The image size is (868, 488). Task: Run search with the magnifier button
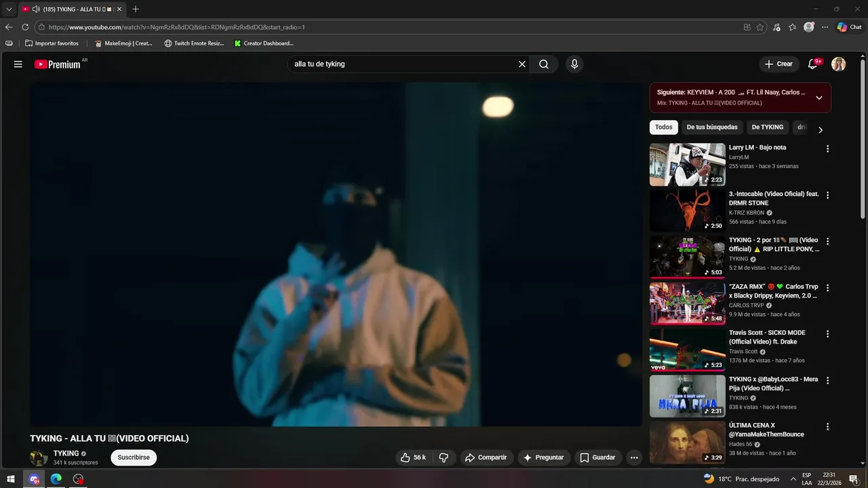pyautogui.click(x=544, y=64)
